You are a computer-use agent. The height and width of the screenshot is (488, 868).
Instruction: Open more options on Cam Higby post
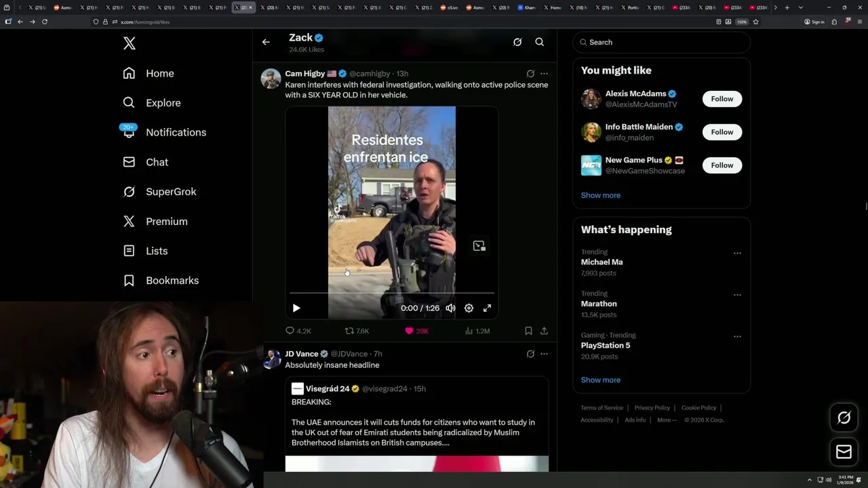544,73
